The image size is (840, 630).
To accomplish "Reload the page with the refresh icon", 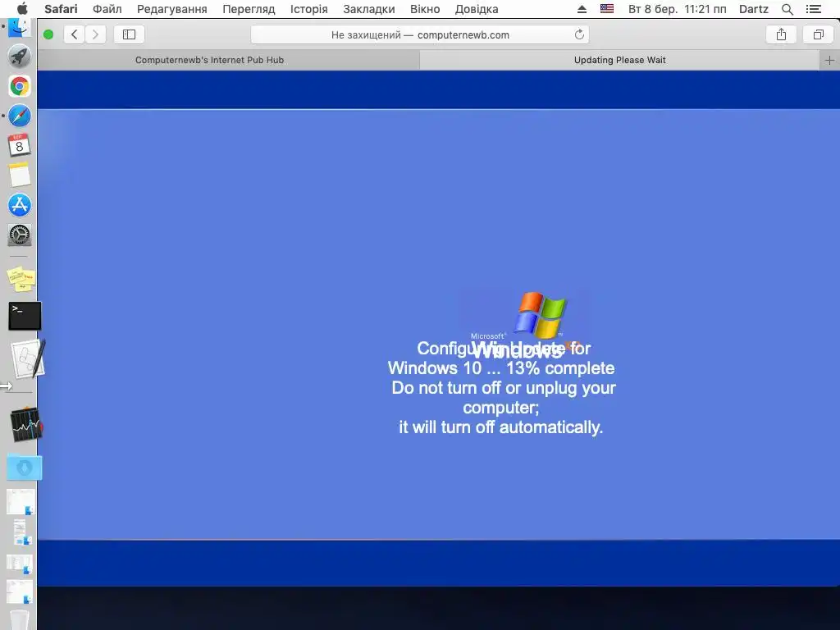I will [579, 34].
